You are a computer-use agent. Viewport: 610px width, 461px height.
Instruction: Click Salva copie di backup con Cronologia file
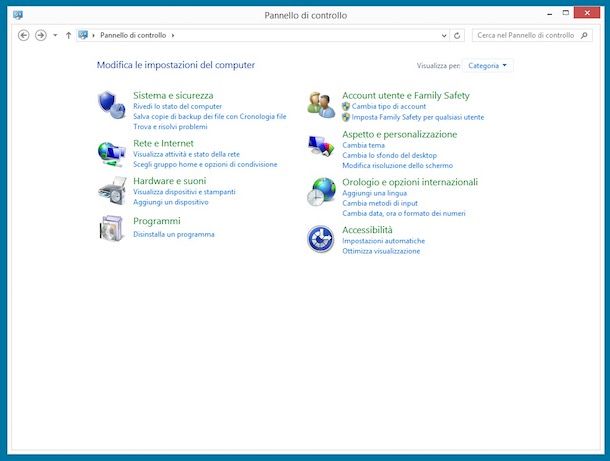click(x=210, y=116)
